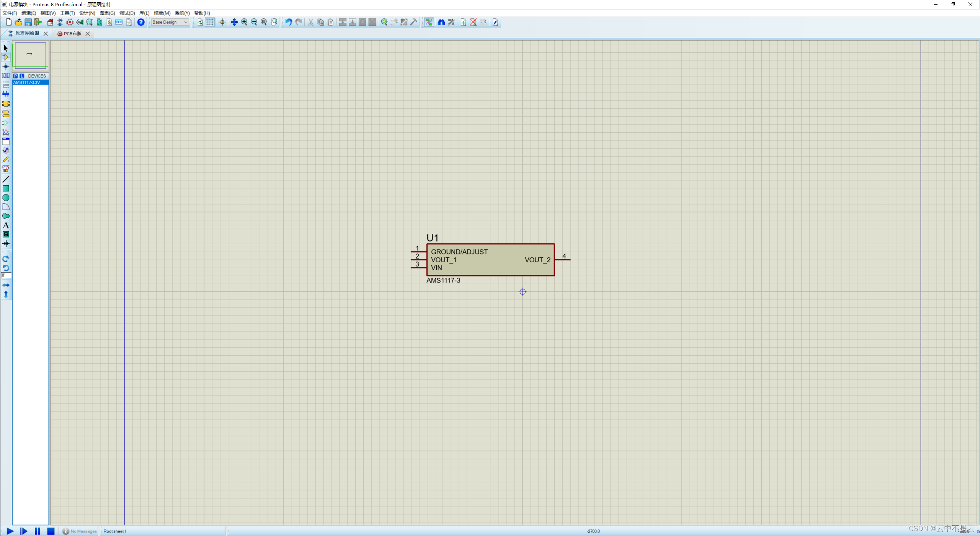Click the overview preview thumbnail
Screen dimensions: 980x536
point(30,55)
